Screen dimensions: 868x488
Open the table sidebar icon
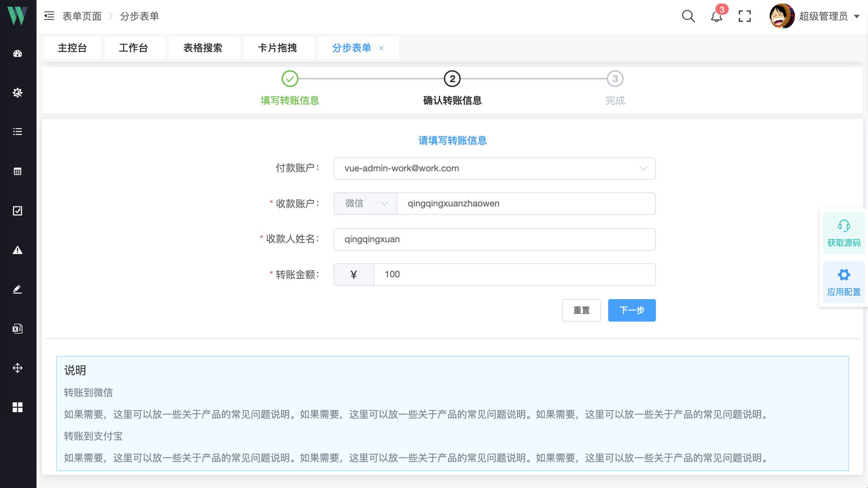tap(17, 171)
